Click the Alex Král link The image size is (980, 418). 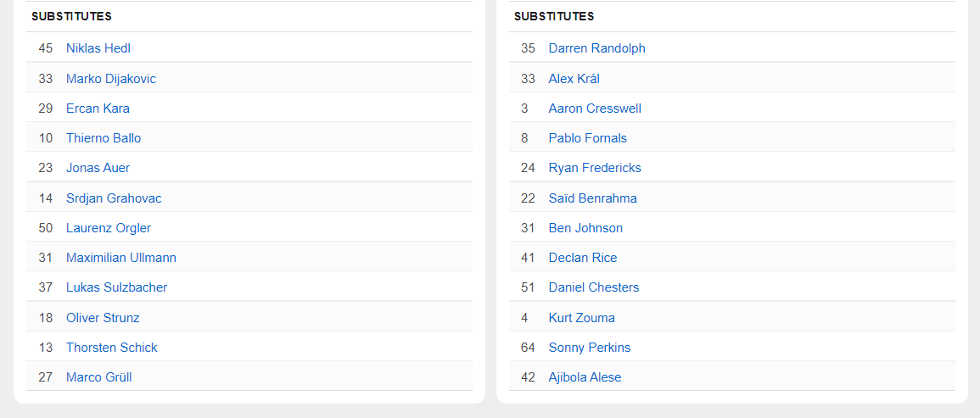(x=574, y=79)
